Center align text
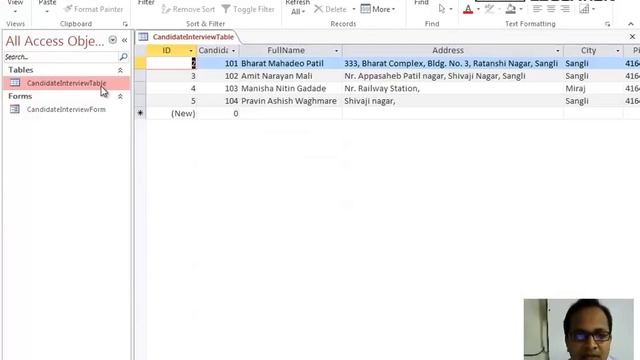This screenshot has width=640, height=360. click(551, 9)
